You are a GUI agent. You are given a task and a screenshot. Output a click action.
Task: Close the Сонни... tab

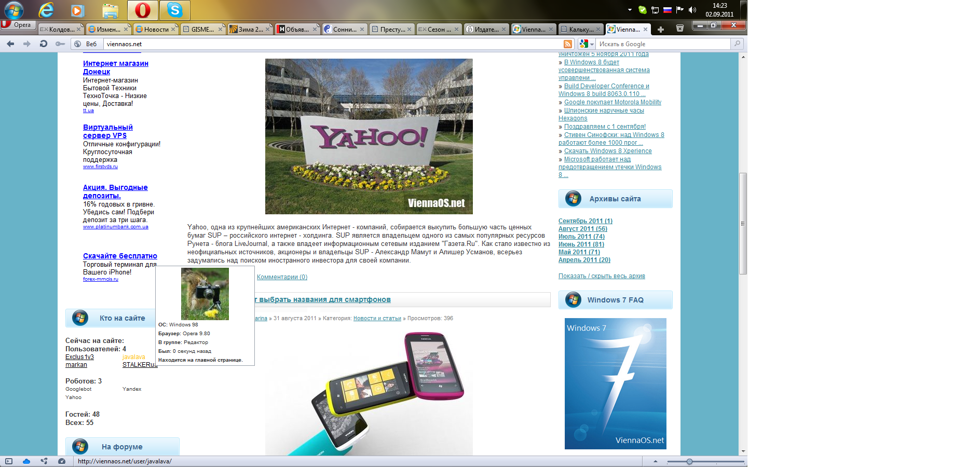(x=362, y=29)
